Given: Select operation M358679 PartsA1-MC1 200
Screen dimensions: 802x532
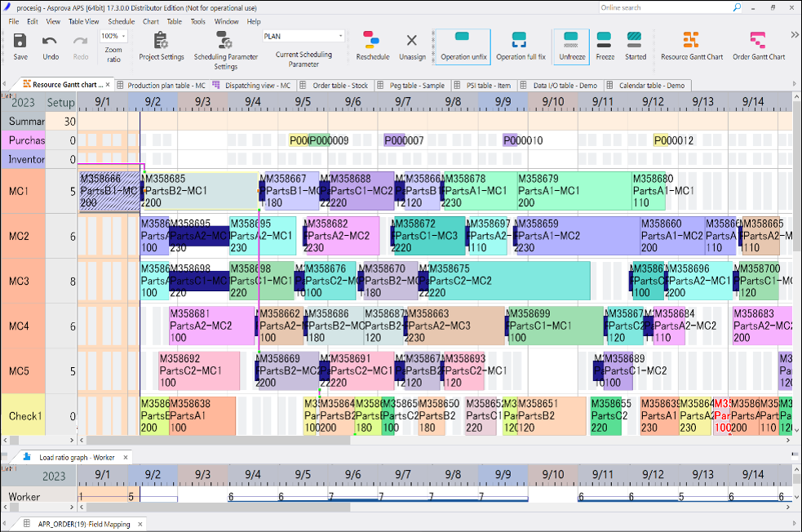Looking at the screenshot, I should tap(574, 191).
